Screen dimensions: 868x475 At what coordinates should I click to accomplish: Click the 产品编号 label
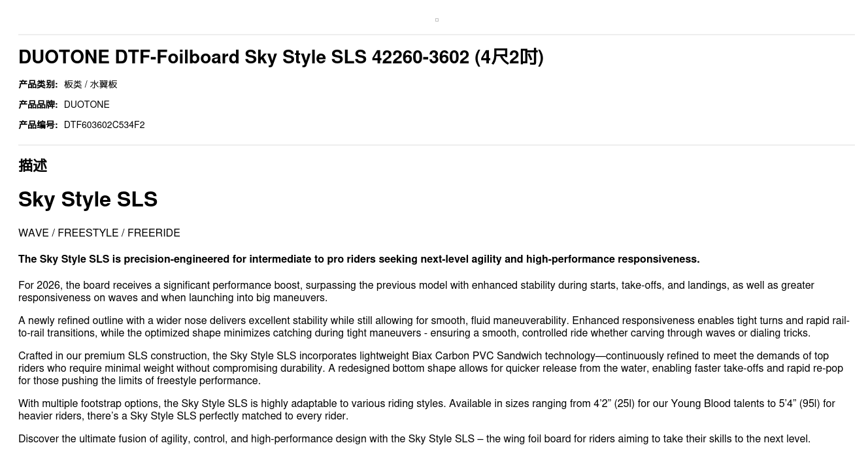pyautogui.click(x=38, y=125)
